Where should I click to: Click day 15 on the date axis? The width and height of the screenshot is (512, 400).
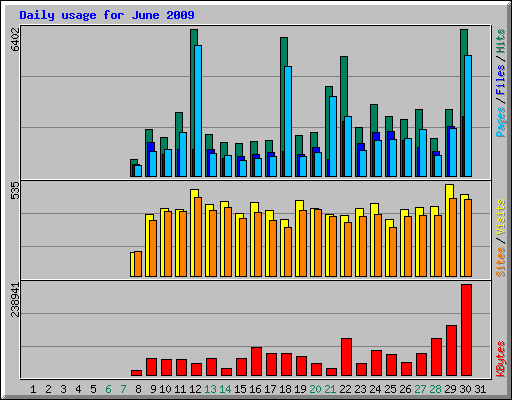[x=240, y=389]
